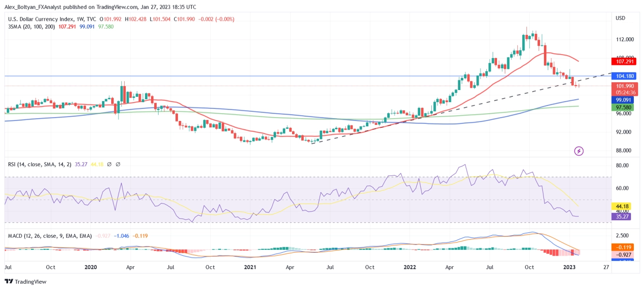
Task: Click the 2020 label on the time axis
Action: coord(91,267)
